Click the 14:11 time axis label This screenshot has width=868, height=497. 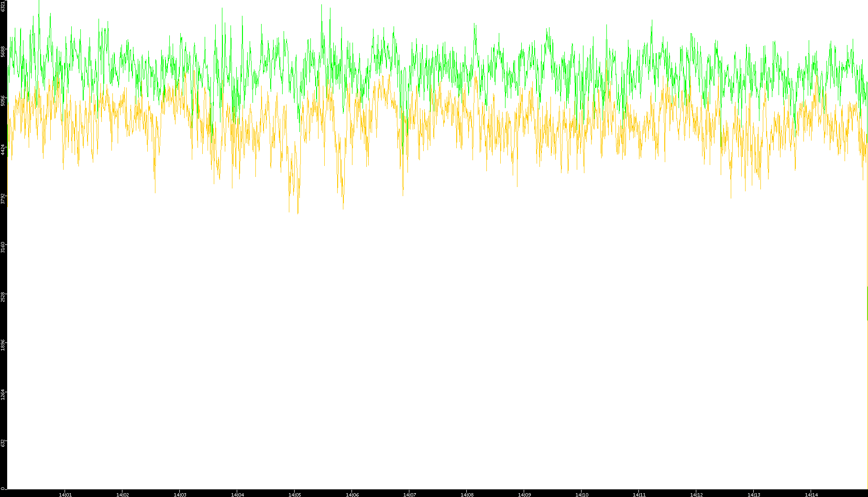(639, 494)
